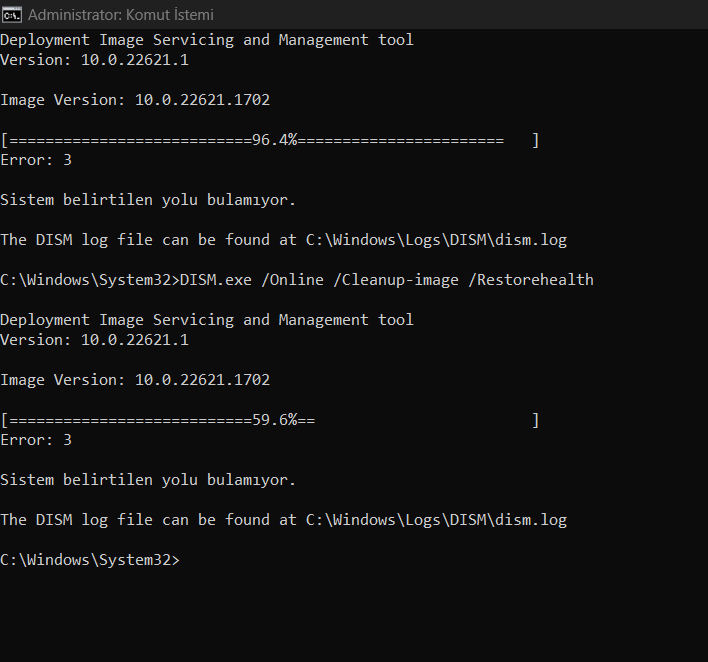Click the 96.4% DISM progress bar
This screenshot has width=708, height=662.
270,140
